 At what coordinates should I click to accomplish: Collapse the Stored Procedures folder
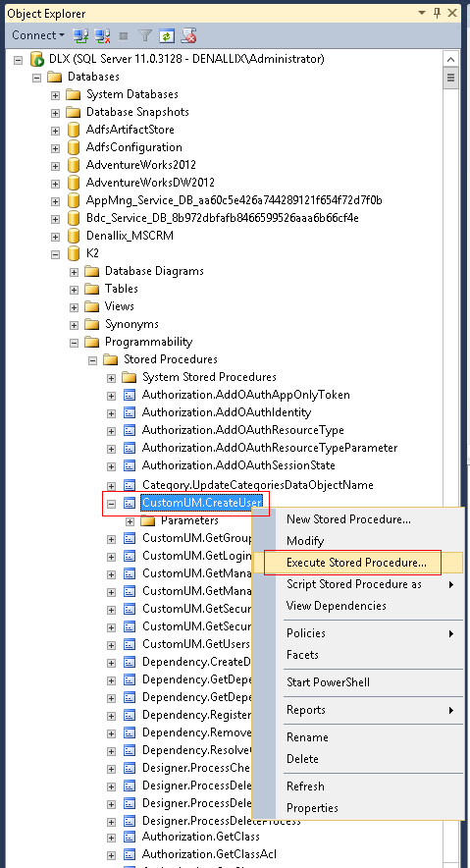(x=93, y=359)
